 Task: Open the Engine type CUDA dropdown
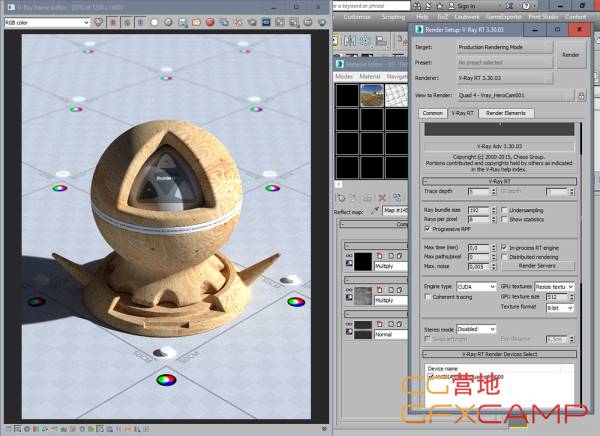(476, 287)
